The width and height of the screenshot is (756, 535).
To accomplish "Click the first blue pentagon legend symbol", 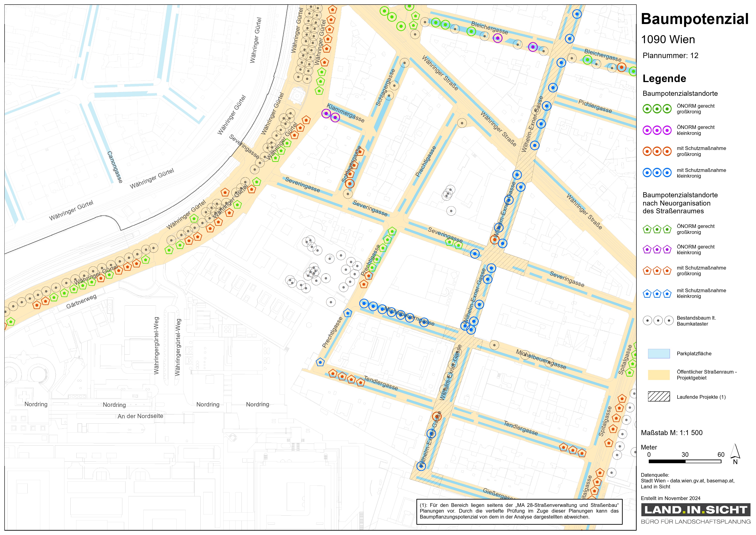I will pos(647,294).
